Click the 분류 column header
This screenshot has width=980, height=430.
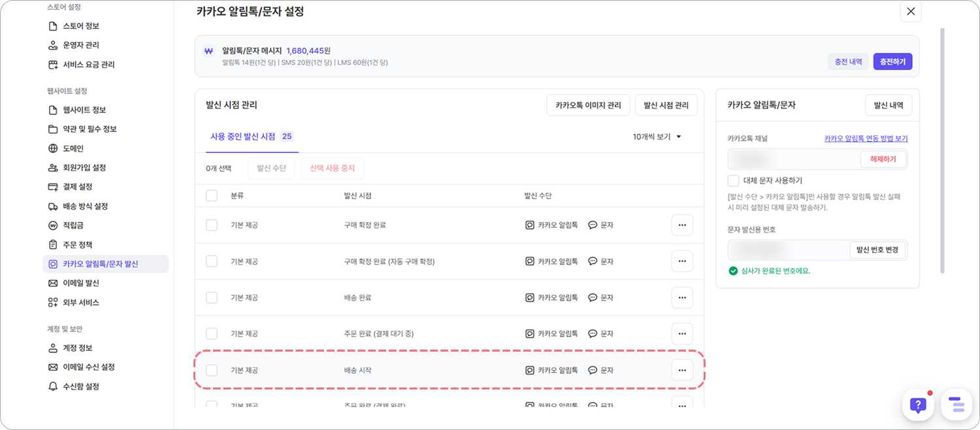click(x=237, y=195)
